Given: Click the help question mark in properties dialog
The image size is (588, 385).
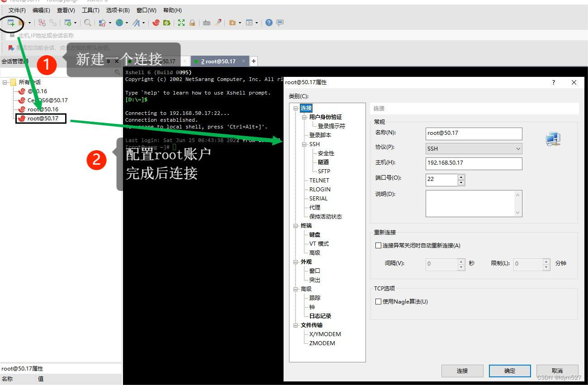Looking at the screenshot, I should (x=554, y=82).
